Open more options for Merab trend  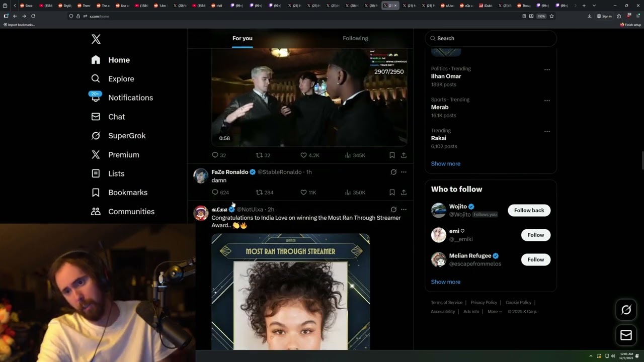(x=547, y=100)
